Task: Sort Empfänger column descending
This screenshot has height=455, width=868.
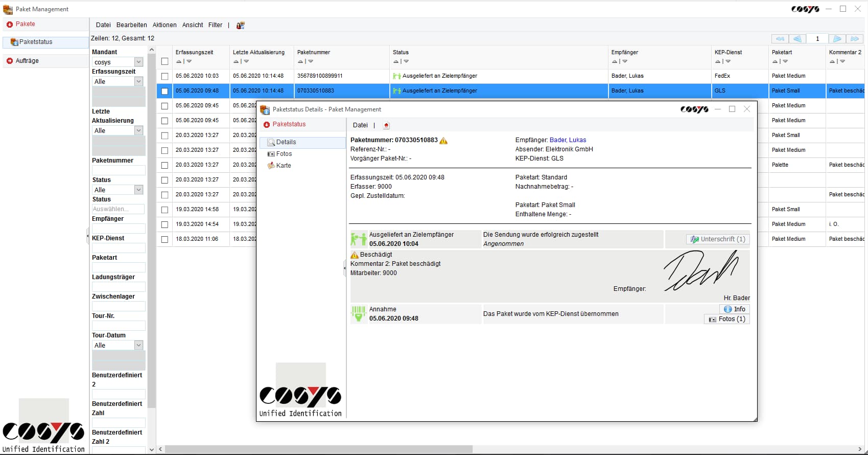Action: pyautogui.click(x=625, y=61)
